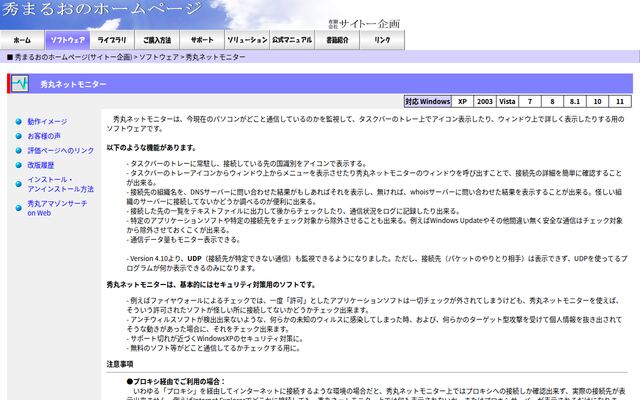Open the ホーム navigation tab
640x400 pixels.
22,40
